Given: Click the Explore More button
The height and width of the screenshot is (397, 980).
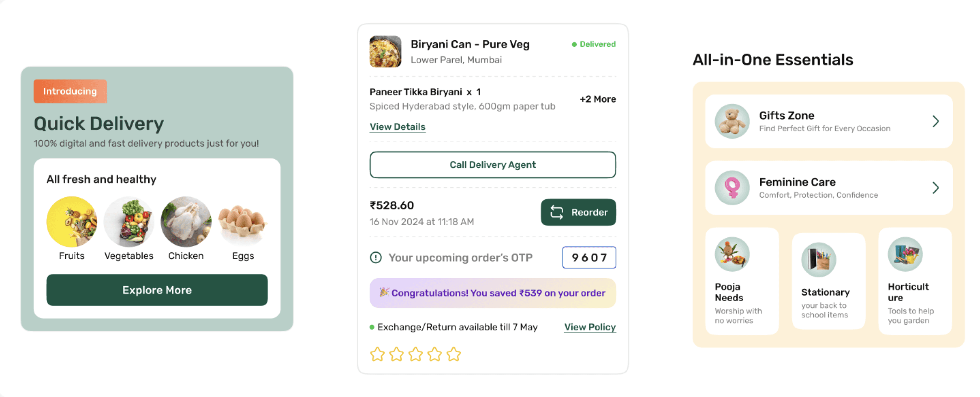Looking at the screenshot, I should point(157,290).
